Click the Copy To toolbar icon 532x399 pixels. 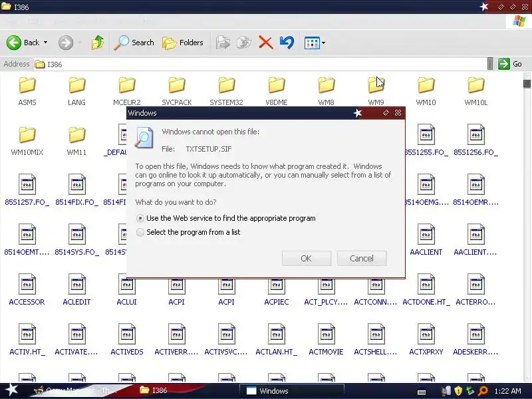pos(244,43)
